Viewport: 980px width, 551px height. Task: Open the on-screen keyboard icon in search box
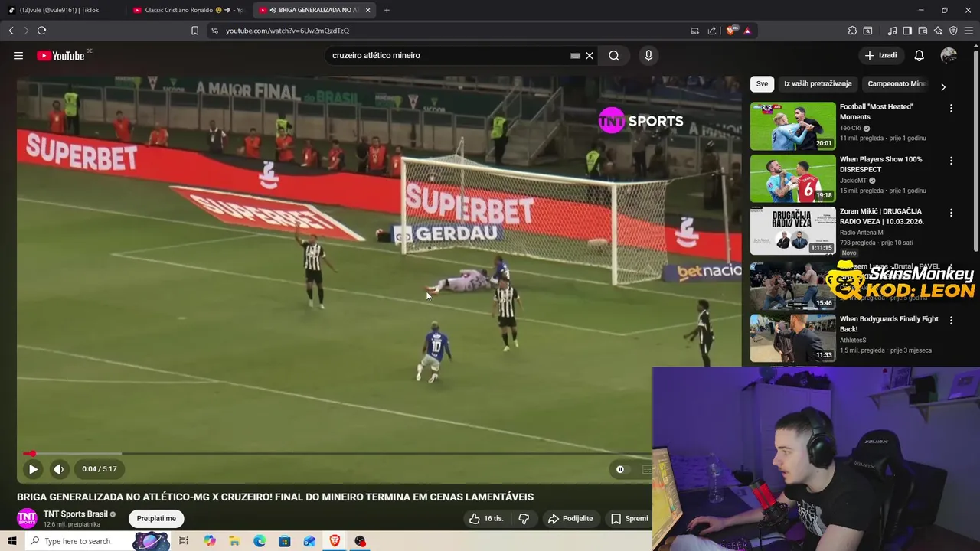[575, 55]
